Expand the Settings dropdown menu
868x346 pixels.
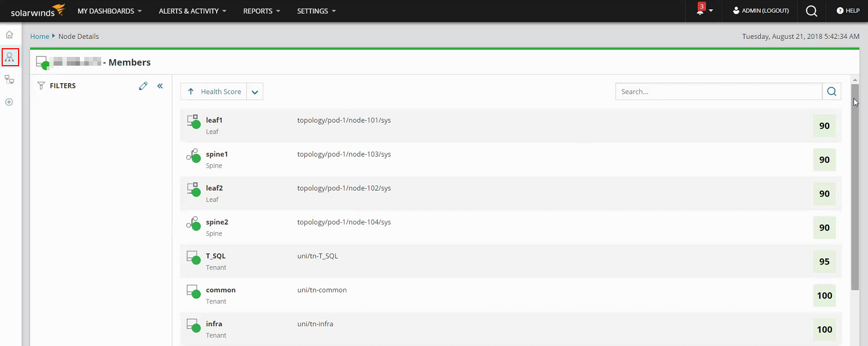316,11
